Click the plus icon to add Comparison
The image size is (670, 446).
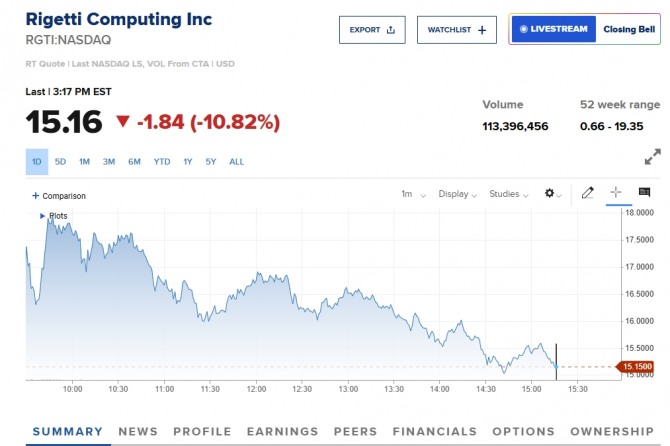pyautogui.click(x=36, y=196)
